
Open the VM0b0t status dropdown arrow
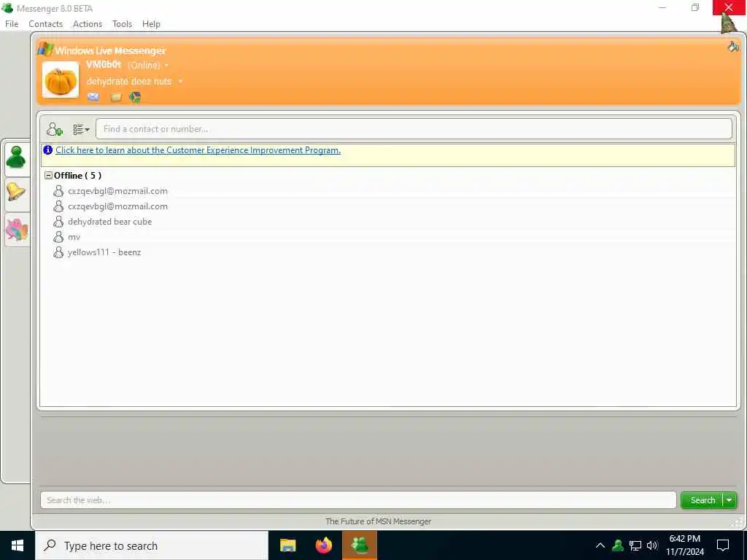[167, 65]
